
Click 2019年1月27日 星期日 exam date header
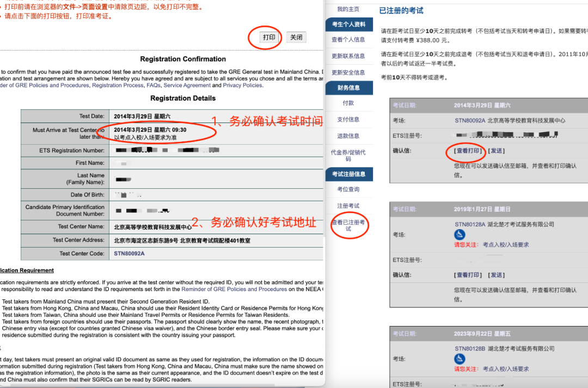482,209
